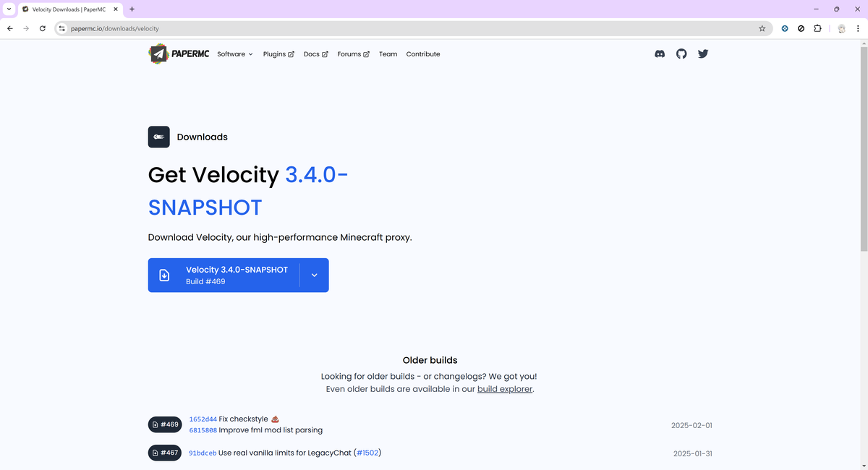Image resolution: width=868 pixels, height=470 pixels.
Task: Open Chrome's three-dot menu
Action: pyautogui.click(x=859, y=28)
